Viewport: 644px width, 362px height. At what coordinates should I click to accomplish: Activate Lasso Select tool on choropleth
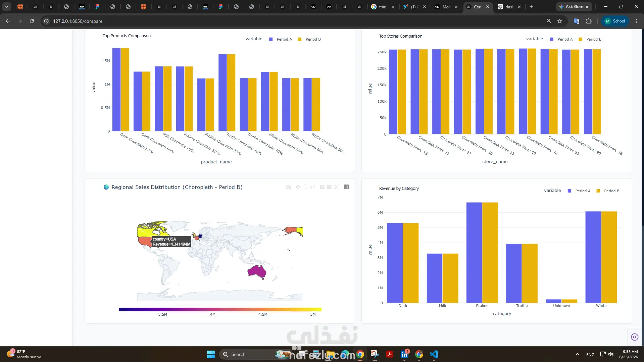(312, 187)
